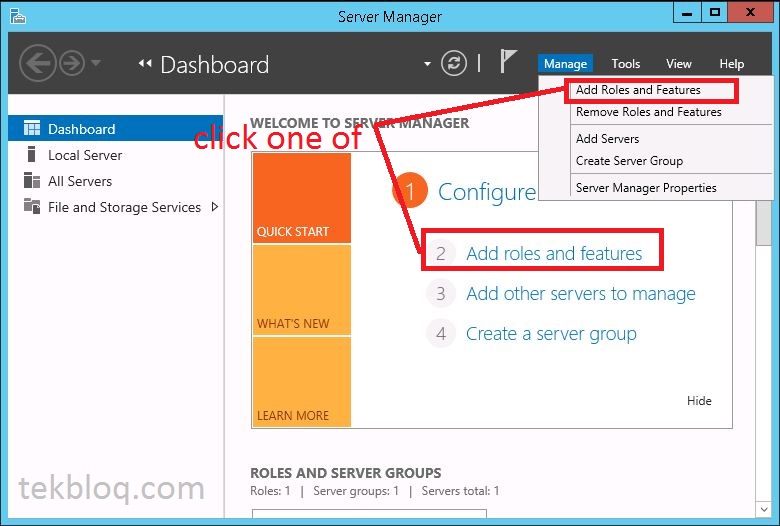Open Server Manager Properties
780x526 pixels.
pos(646,188)
